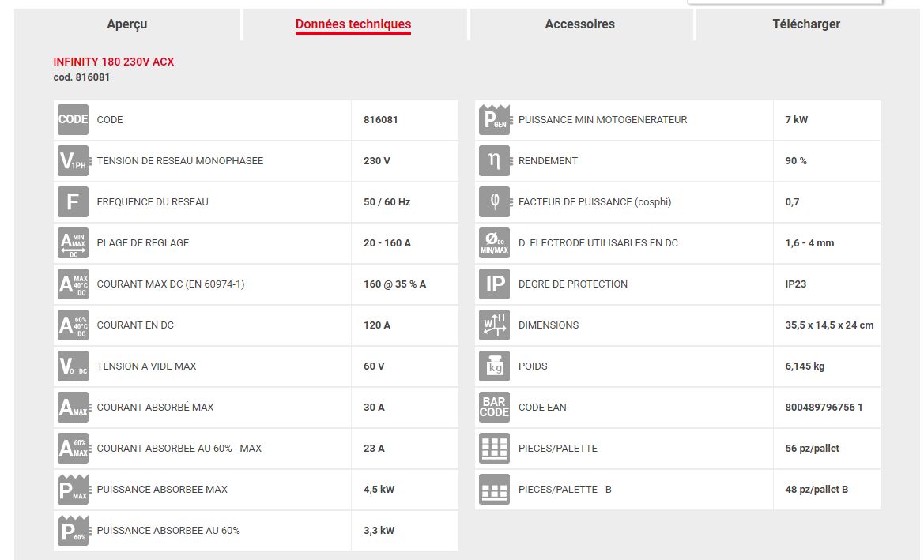Click the P MAX absorbed power icon
The width and height of the screenshot is (924, 560).
pos(73,490)
